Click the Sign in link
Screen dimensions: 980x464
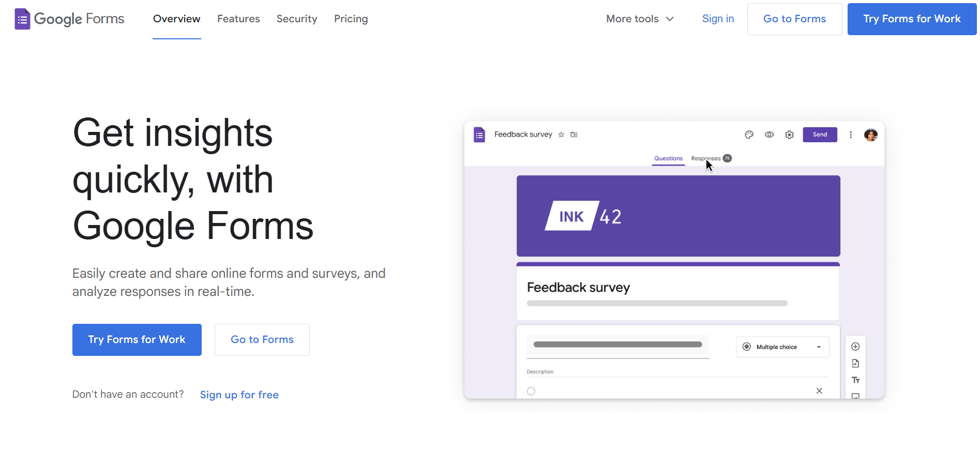point(718,19)
